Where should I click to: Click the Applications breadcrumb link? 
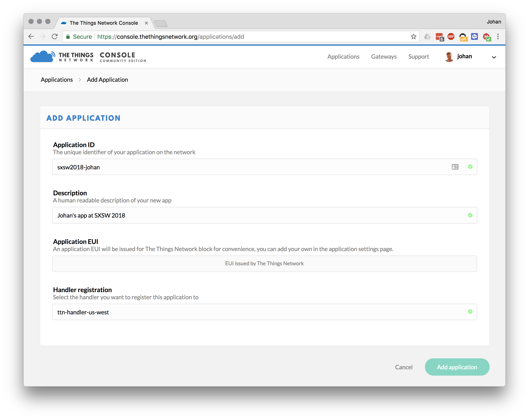(57, 80)
